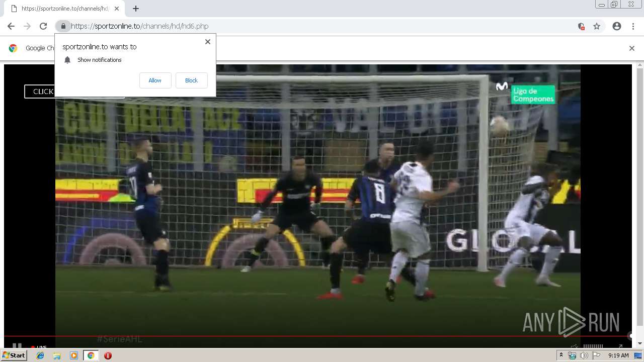Image resolution: width=644 pixels, height=362 pixels.
Task: Jump to the LIVE indicator
Action: (39, 347)
